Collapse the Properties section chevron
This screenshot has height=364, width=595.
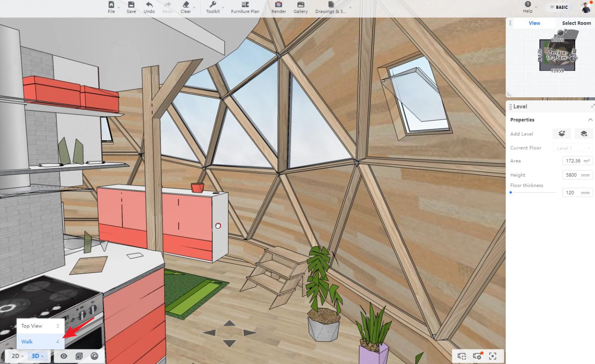(590, 120)
